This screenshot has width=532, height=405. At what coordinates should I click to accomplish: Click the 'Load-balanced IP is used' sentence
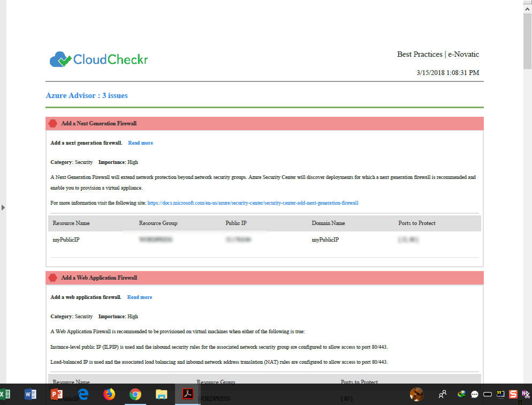219,362
